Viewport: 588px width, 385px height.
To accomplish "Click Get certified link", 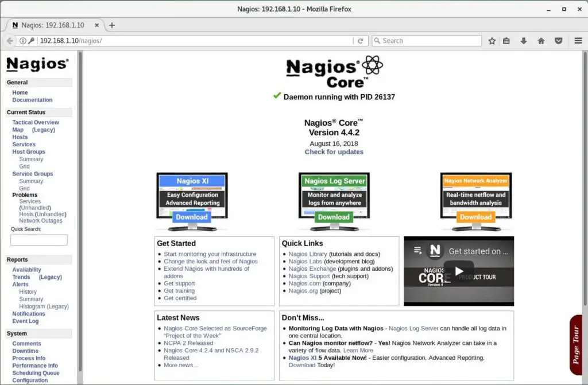I will tap(180, 298).
